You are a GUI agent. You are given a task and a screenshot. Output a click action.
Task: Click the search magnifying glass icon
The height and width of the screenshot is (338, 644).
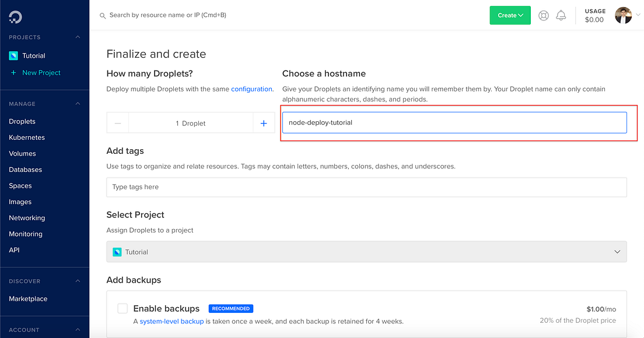(102, 15)
